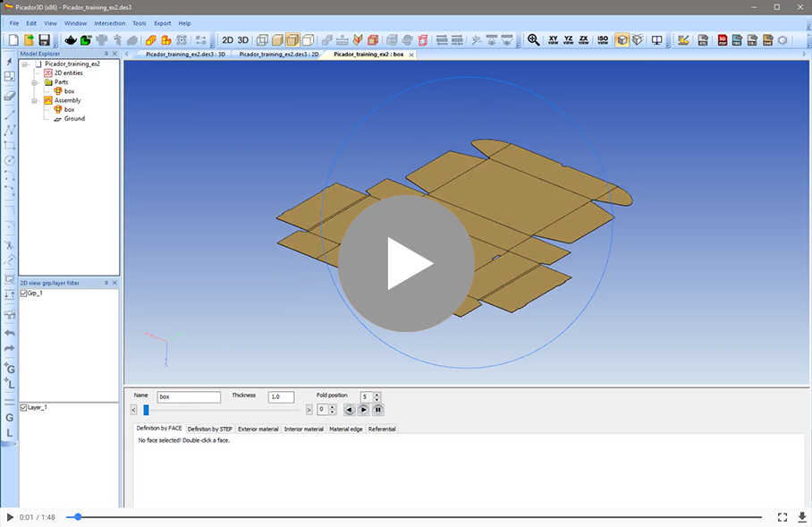Collapse the Picador_training_ex2 root node
Image resolution: width=812 pixels, height=527 pixels.
(25, 64)
